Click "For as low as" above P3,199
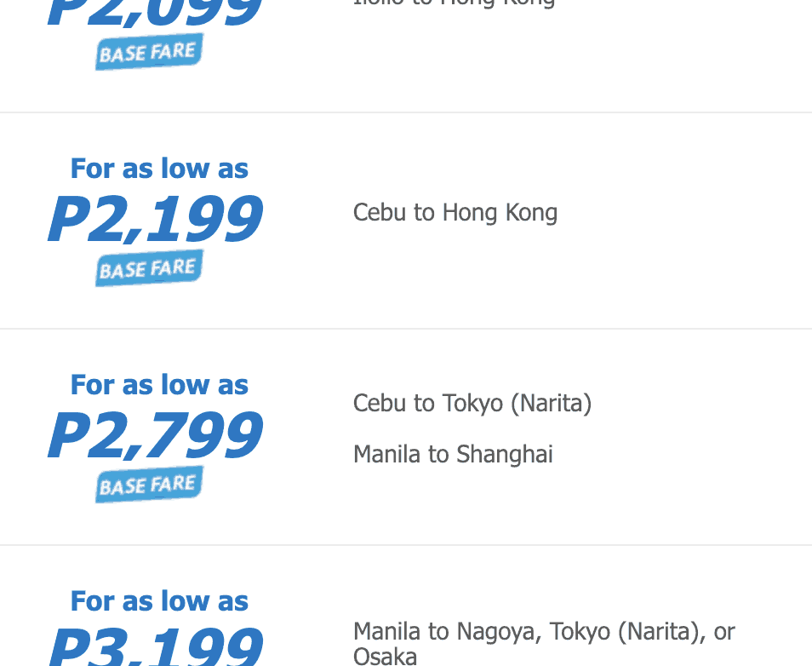812x666 pixels. 159,601
